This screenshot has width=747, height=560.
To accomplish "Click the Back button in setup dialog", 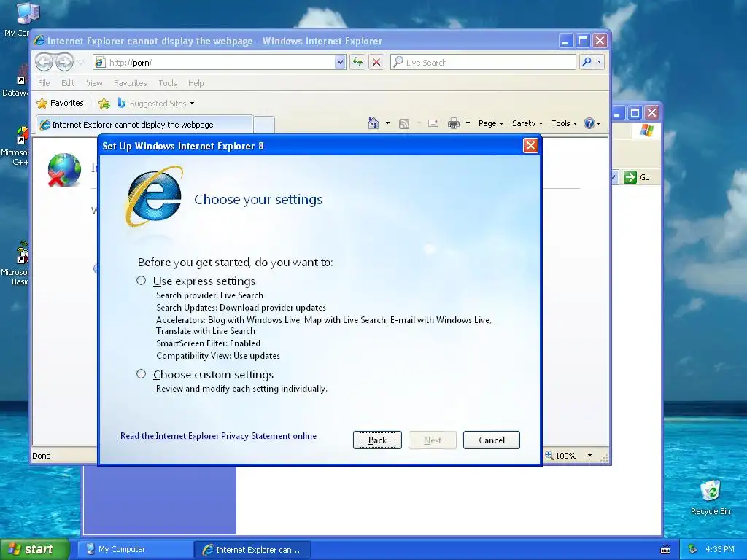I will point(377,440).
